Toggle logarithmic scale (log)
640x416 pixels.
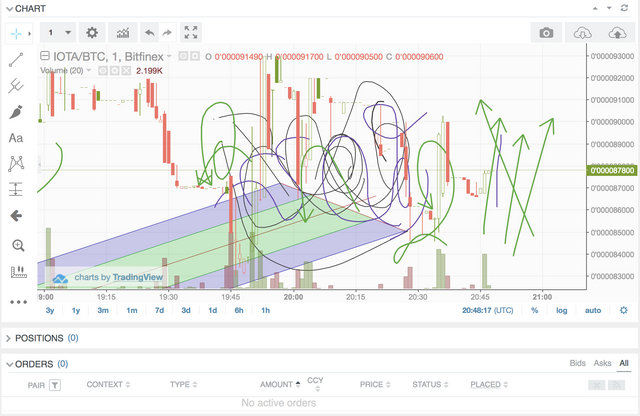[x=562, y=310]
